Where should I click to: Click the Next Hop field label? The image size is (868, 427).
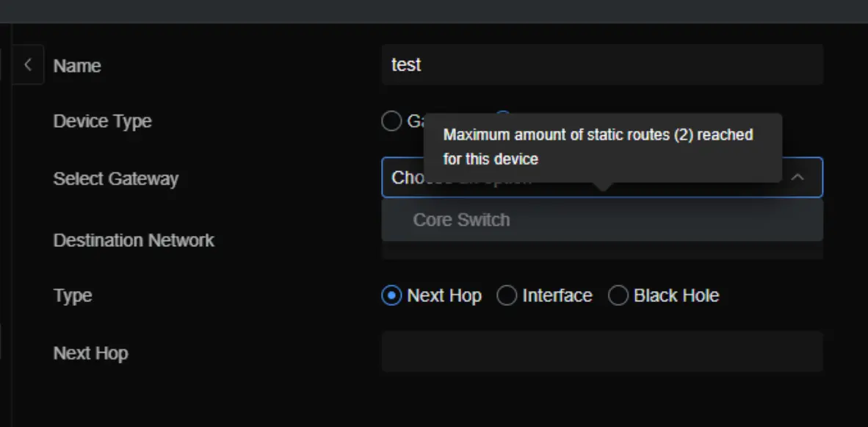[x=90, y=353]
